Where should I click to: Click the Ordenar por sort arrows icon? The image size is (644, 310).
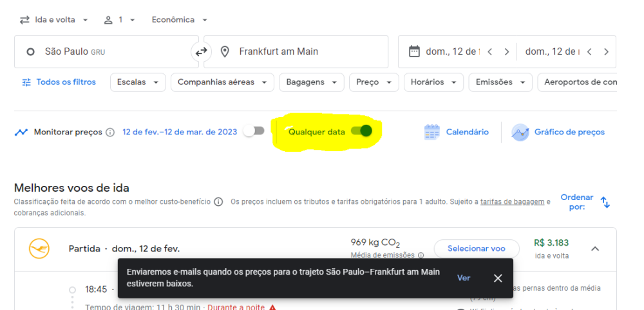(x=605, y=202)
